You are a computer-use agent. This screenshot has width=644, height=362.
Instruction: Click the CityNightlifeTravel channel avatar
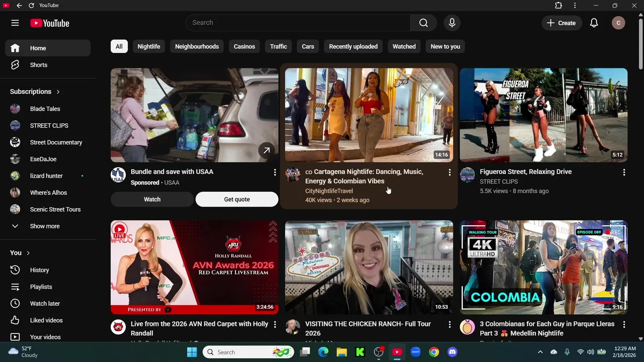coord(292,175)
